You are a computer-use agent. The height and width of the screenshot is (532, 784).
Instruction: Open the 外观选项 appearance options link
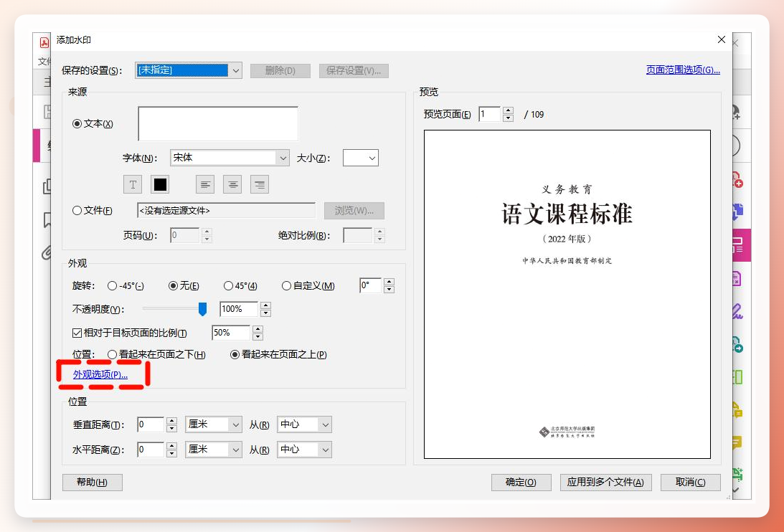tap(100, 374)
